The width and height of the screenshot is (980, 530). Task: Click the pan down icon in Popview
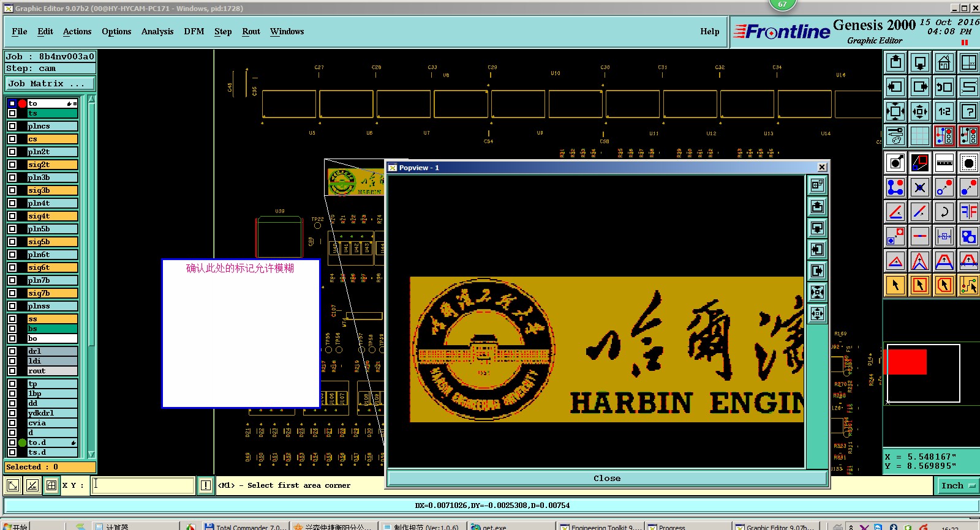[x=818, y=228]
